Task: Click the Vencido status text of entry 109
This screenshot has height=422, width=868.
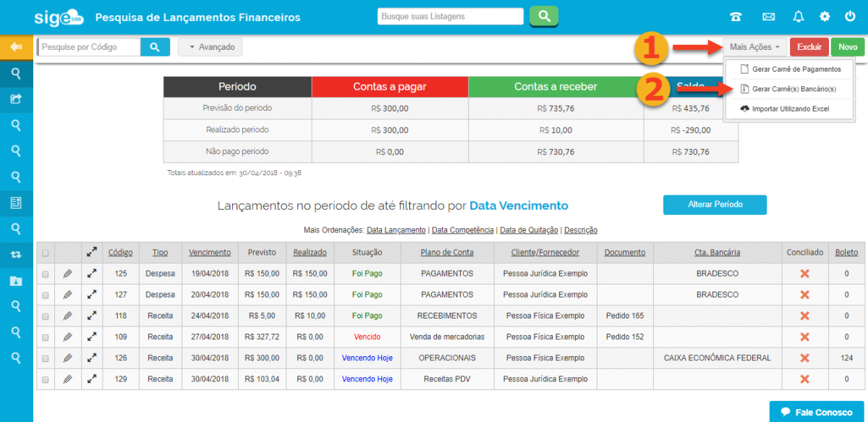Action: pos(367,337)
